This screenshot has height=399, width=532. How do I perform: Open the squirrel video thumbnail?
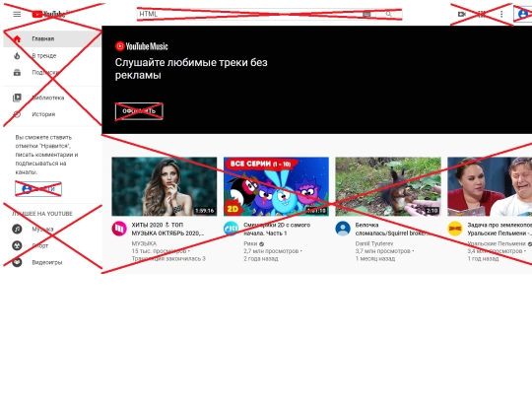coord(388,186)
